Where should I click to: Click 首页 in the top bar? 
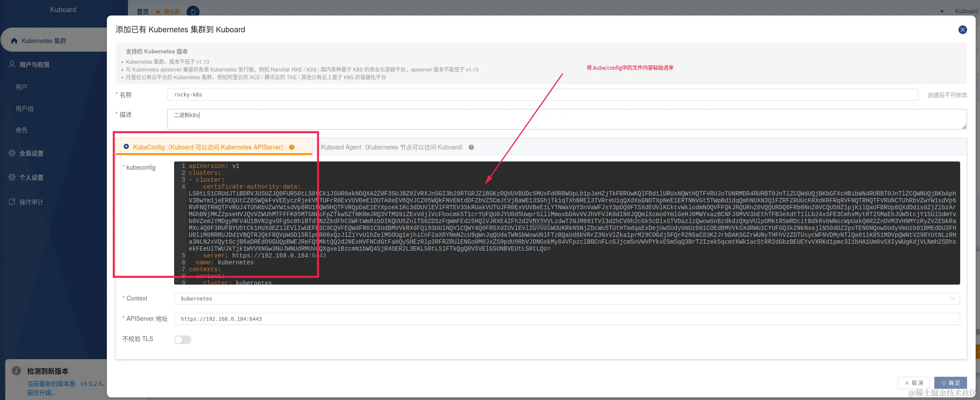tap(143, 12)
